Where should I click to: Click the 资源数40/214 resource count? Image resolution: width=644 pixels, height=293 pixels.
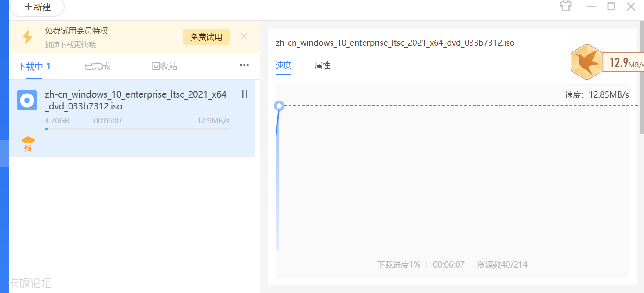pos(502,265)
